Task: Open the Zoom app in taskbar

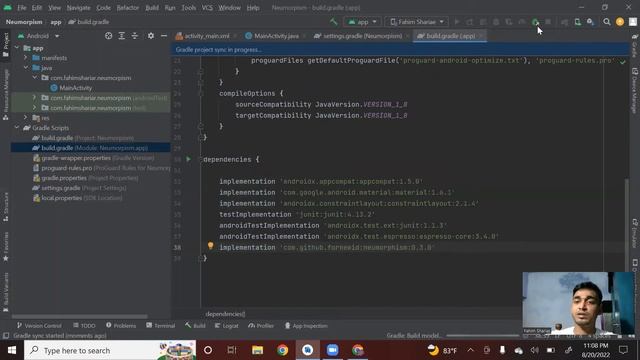Action: coord(332,350)
